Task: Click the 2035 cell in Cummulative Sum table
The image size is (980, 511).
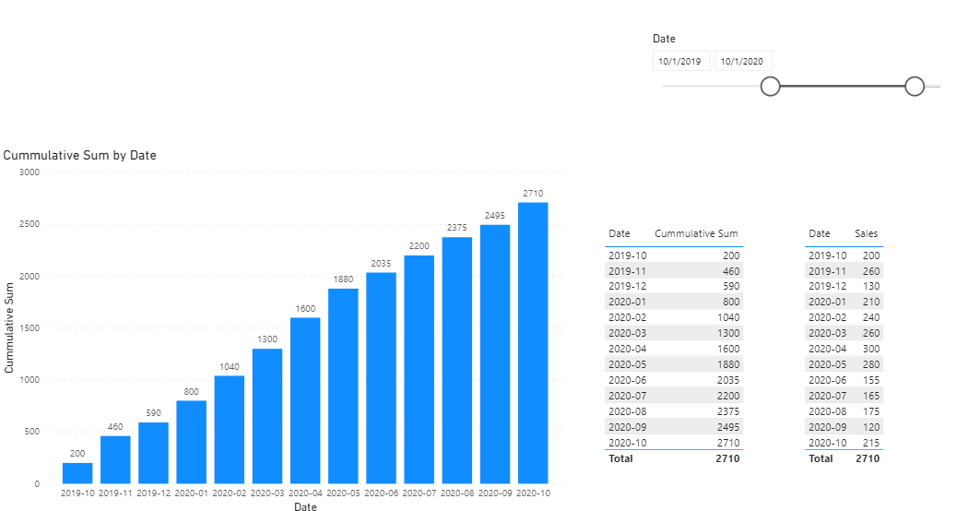Action: [728, 380]
